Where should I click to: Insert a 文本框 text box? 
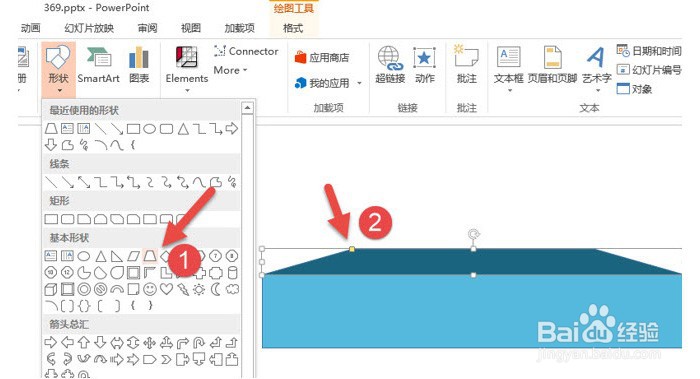[x=508, y=69]
